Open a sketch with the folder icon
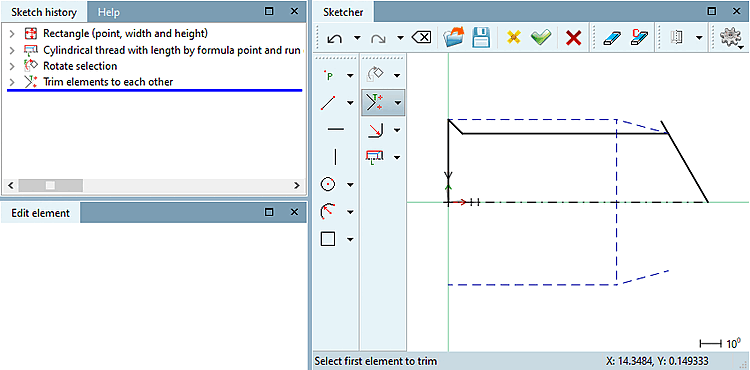This screenshot has width=750, height=370. pyautogui.click(x=454, y=37)
